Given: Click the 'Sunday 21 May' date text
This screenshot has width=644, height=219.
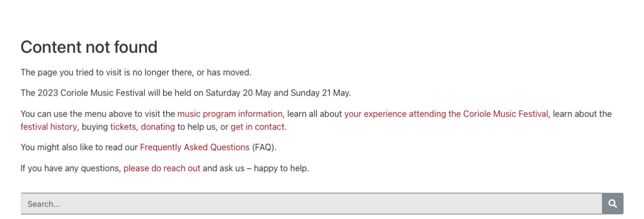Looking at the screenshot, I should 320,93.
